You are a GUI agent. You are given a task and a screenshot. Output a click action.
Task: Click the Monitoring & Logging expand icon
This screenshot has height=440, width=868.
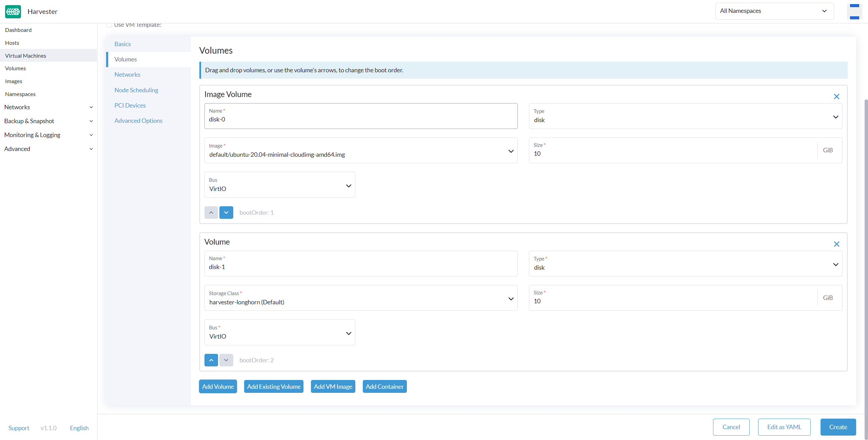[x=91, y=135]
